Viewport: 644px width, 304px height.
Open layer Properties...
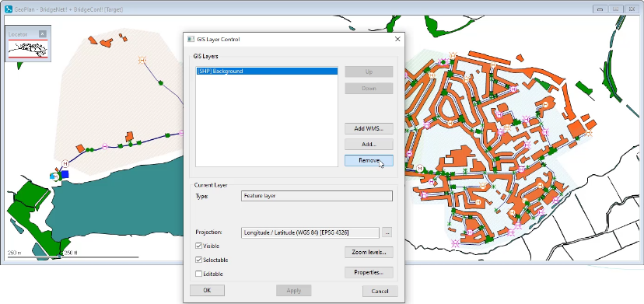coord(369,272)
